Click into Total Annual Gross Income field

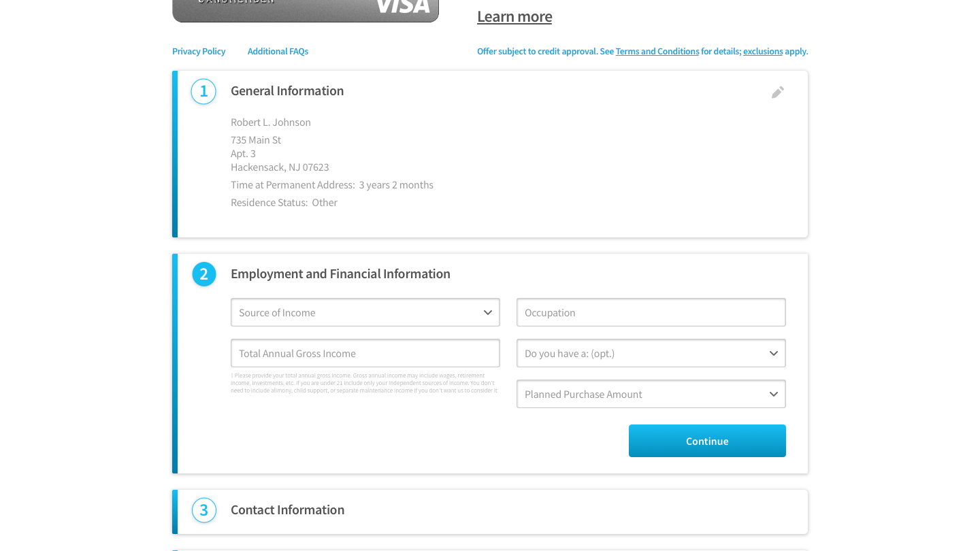365,354
